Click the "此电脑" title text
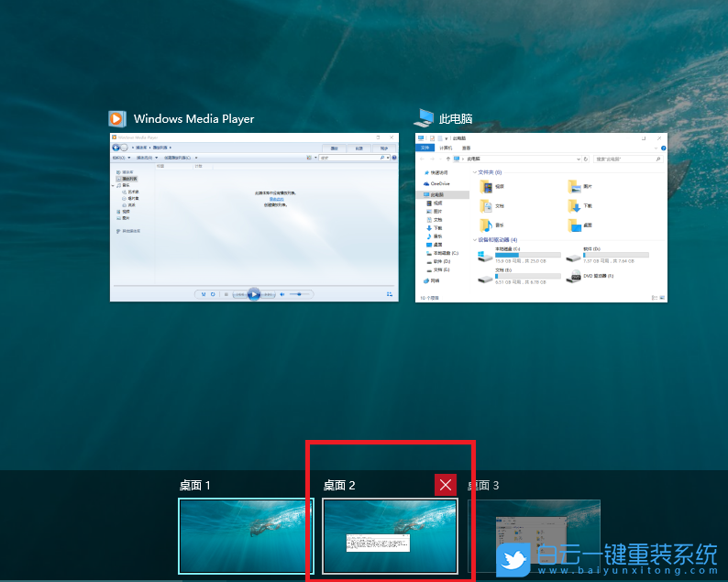 456,119
